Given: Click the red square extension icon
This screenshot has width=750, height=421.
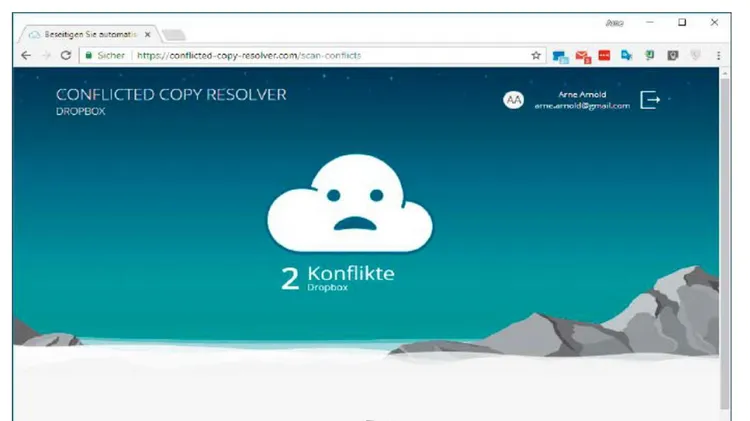Looking at the screenshot, I should coord(604,55).
